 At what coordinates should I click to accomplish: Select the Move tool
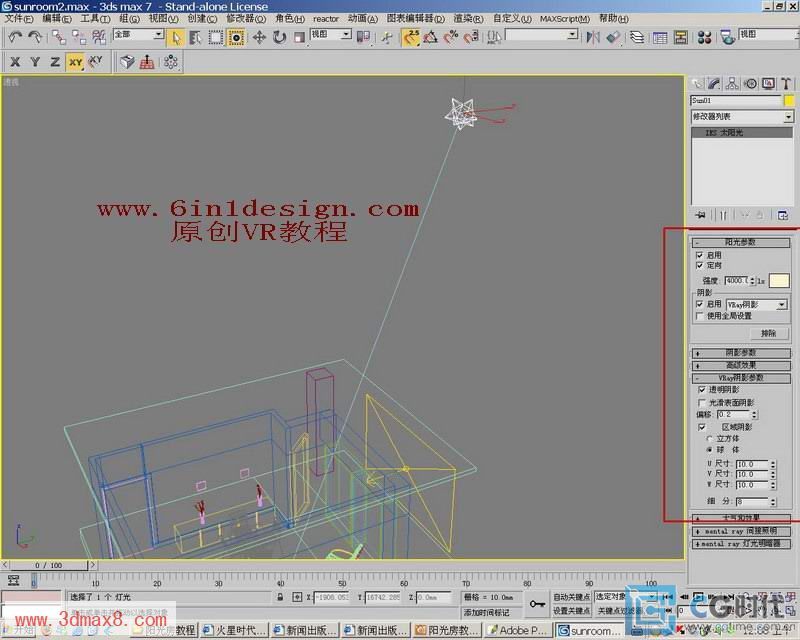tap(259, 38)
